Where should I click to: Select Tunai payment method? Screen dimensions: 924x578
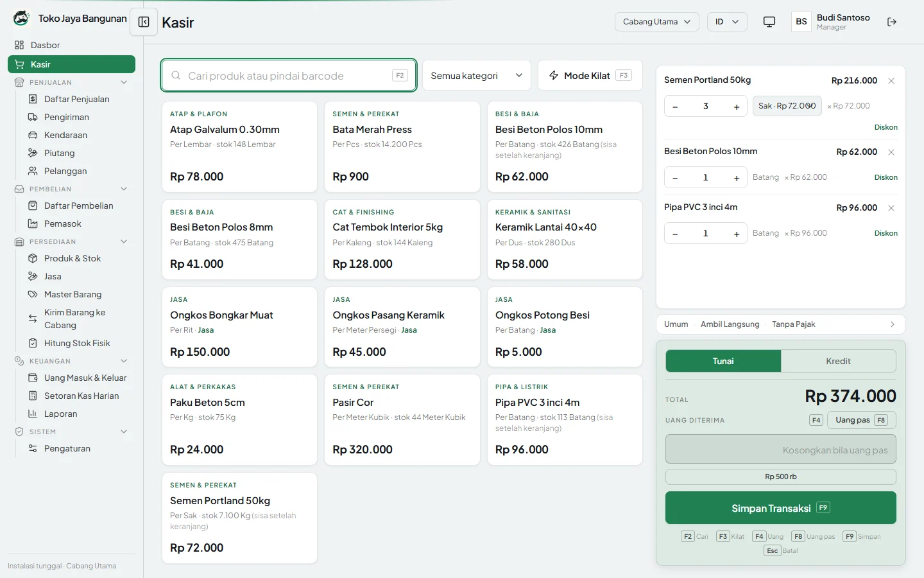(x=723, y=361)
